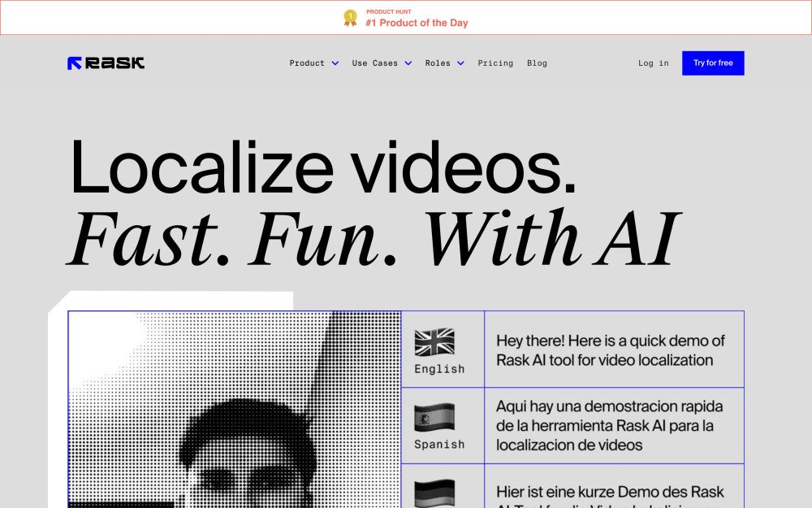812x508 pixels.
Task: Click the halftone demo video thumbnail
Action: pos(234,409)
